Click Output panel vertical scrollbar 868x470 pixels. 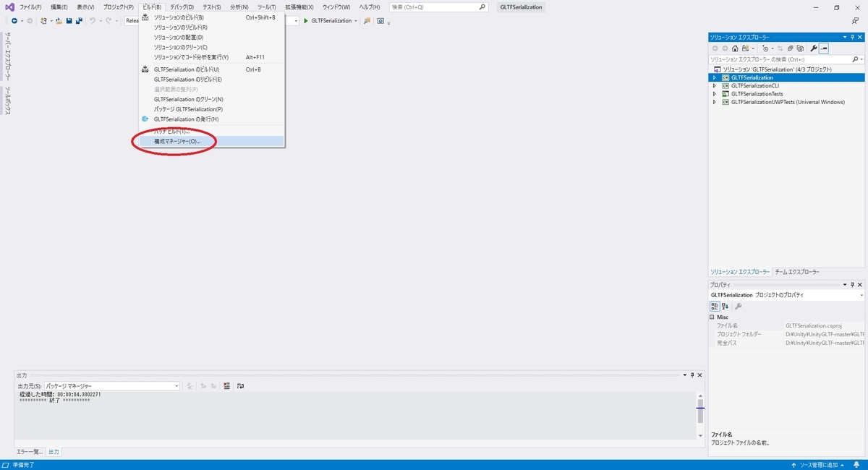[700, 416]
